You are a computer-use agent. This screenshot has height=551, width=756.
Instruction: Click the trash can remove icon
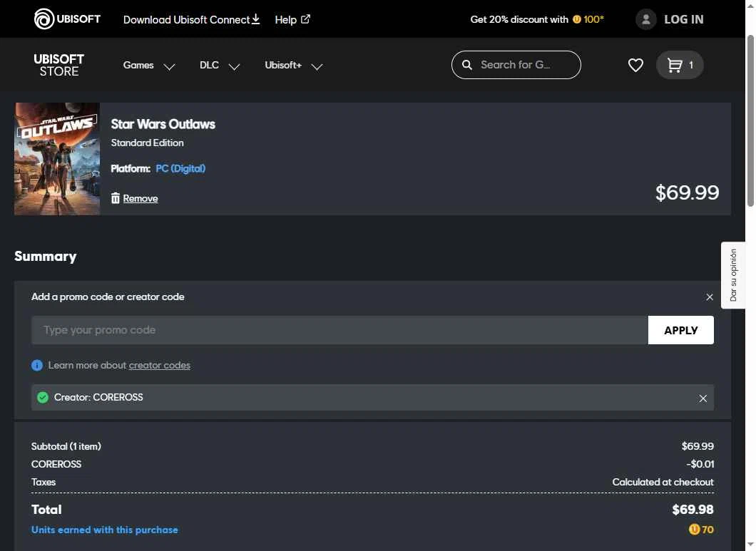[116, 198]
